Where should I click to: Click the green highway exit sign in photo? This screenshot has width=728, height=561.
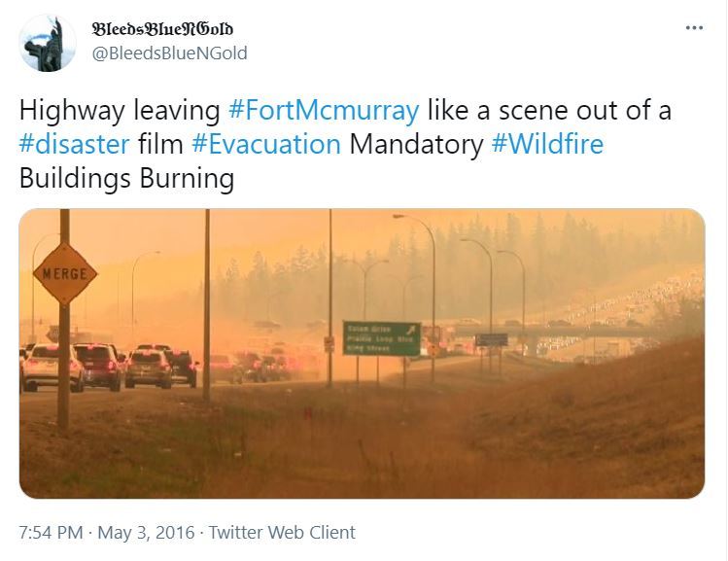[382, 338]
